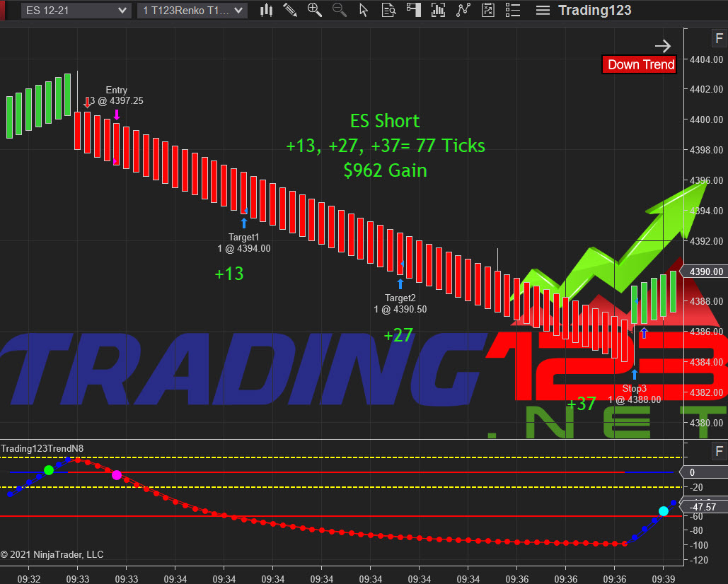728x584 pixels.
Task: Click the -120 indicator axis label
Action: [698, 561]
